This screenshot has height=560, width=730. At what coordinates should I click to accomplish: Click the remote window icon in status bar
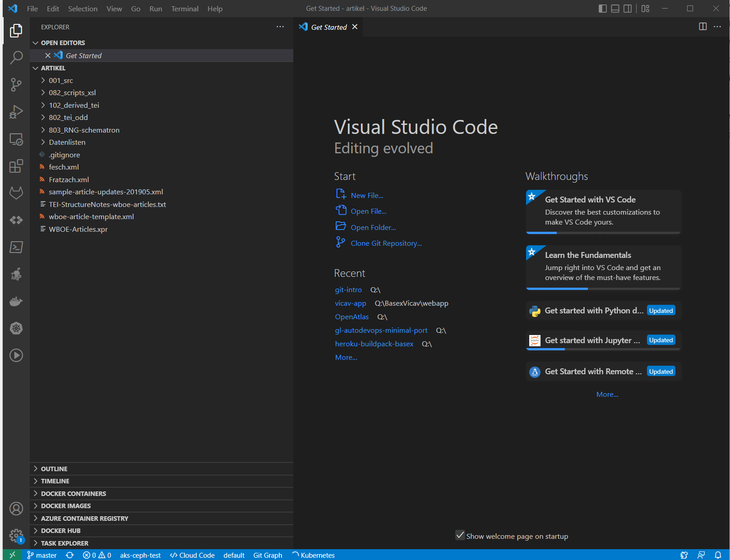point(12,555)
